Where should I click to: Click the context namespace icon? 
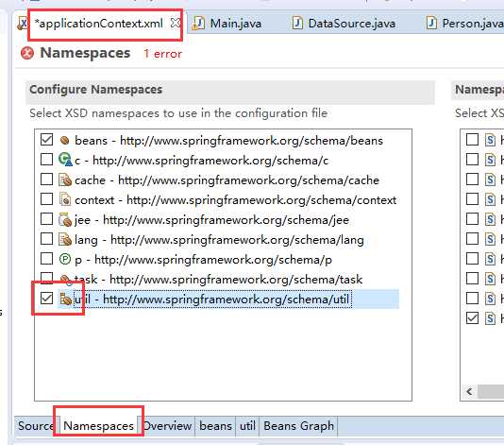point(65,199)
